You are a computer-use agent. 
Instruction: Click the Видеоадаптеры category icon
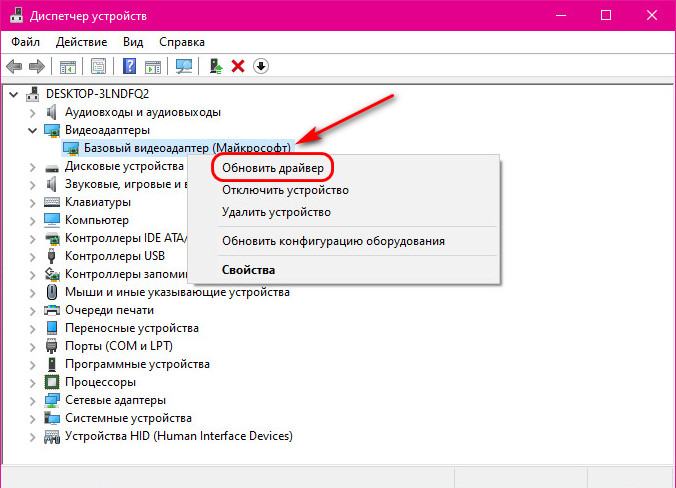(52, 130)
